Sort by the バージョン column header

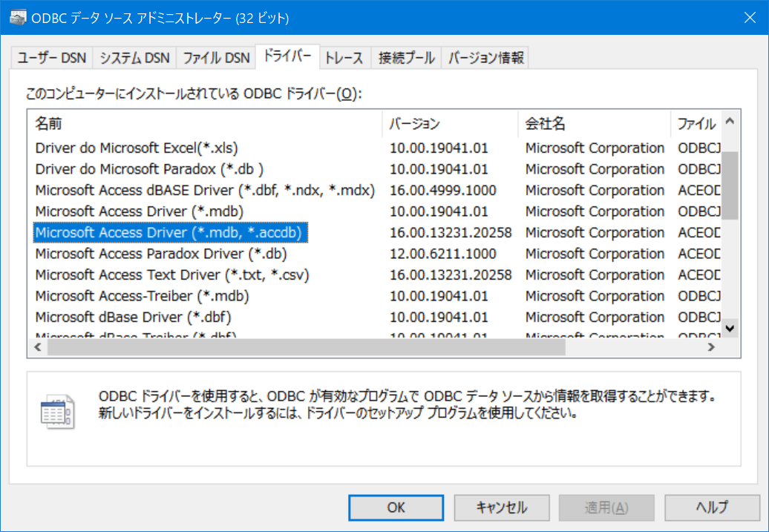(450, 124)
